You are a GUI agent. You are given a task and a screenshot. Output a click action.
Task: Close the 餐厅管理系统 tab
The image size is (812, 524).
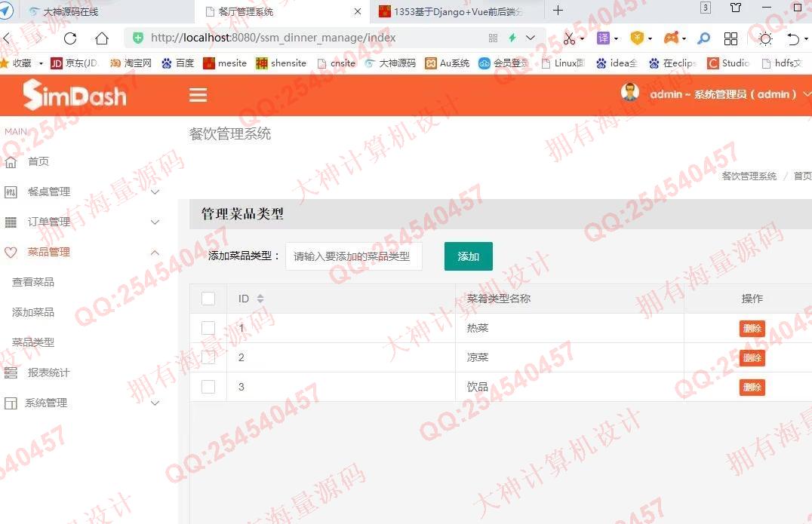357,11
